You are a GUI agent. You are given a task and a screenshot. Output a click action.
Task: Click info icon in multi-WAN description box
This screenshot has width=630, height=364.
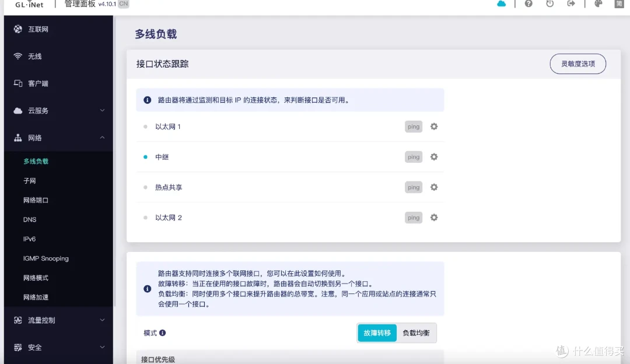(x=148, y=289)
